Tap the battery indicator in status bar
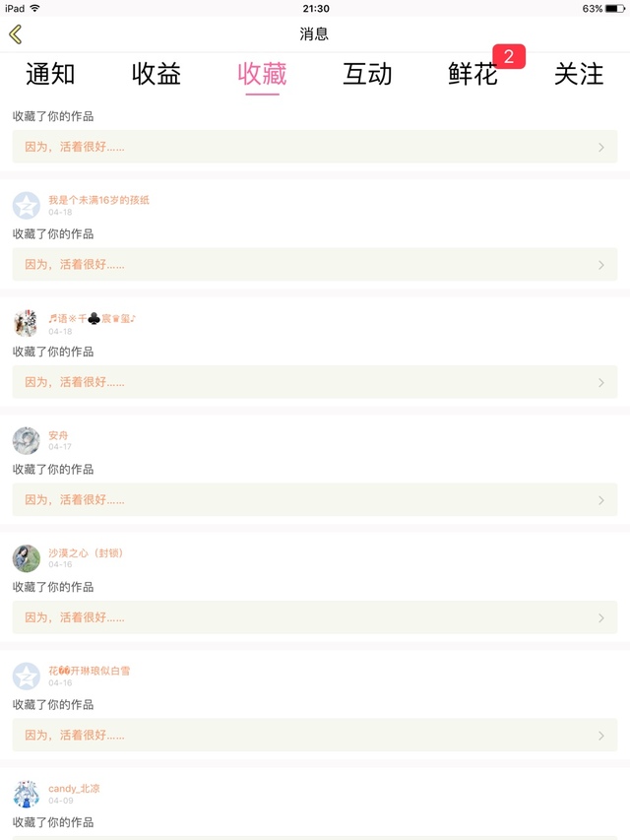Image resolution: width=630 pixels, height=840 pixels. pyautogui.click(x=615, y=8)
